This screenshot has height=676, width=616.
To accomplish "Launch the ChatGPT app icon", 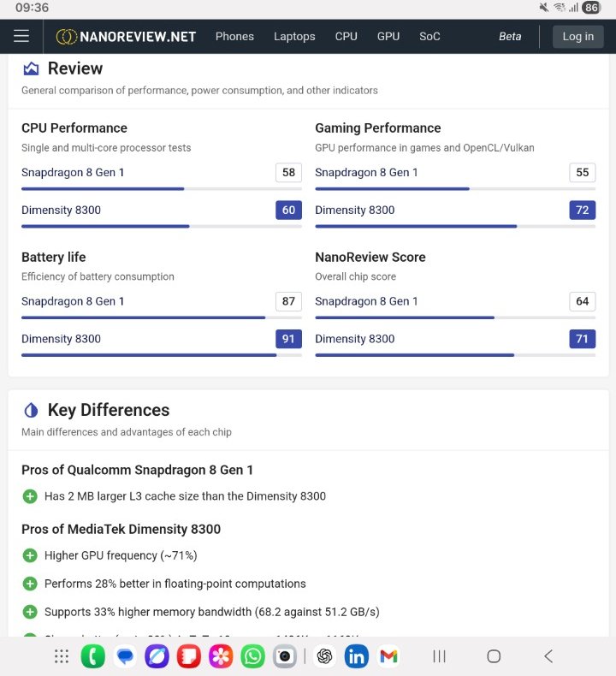I will coord(324,656).
